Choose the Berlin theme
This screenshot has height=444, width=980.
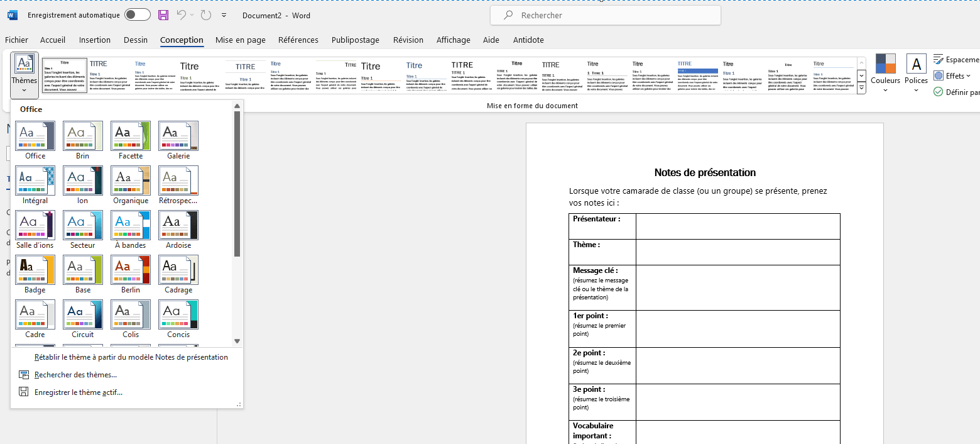131,270
